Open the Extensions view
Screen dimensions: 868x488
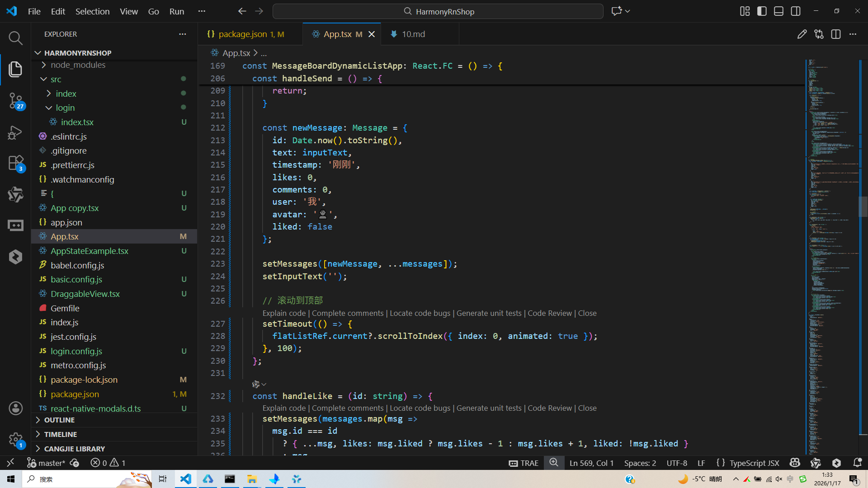coord(15,163)
